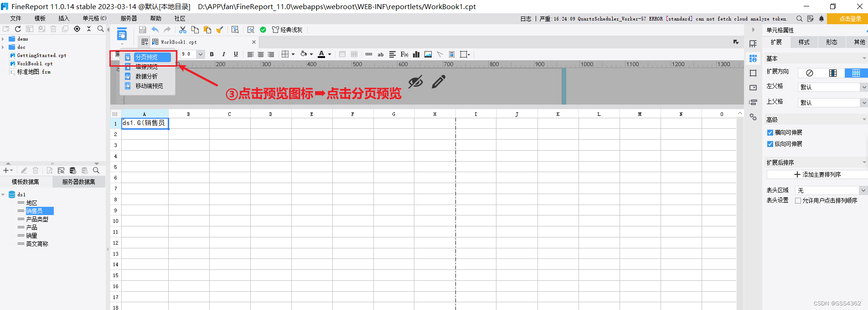Image resolution: width=868 pixels, height=310 pixels.
Task: Click the format painter brush icon
Action: 220,30
